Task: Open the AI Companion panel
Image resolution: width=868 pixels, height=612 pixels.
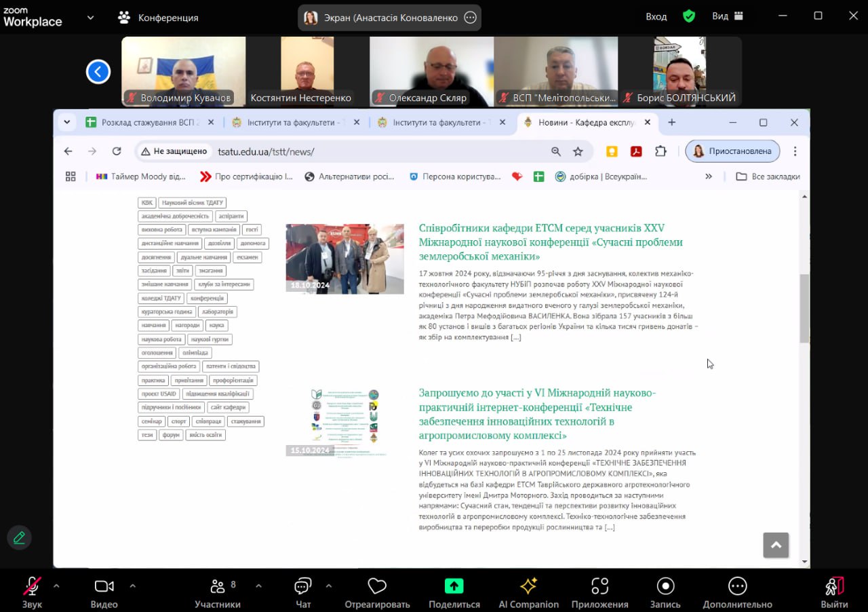Action: click(528, 587)
